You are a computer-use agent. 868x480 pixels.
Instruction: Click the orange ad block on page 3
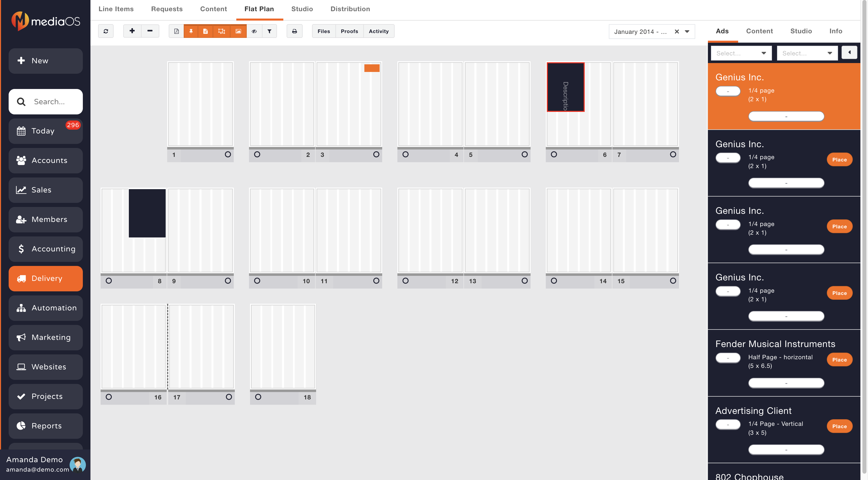(x=372, y=68)
